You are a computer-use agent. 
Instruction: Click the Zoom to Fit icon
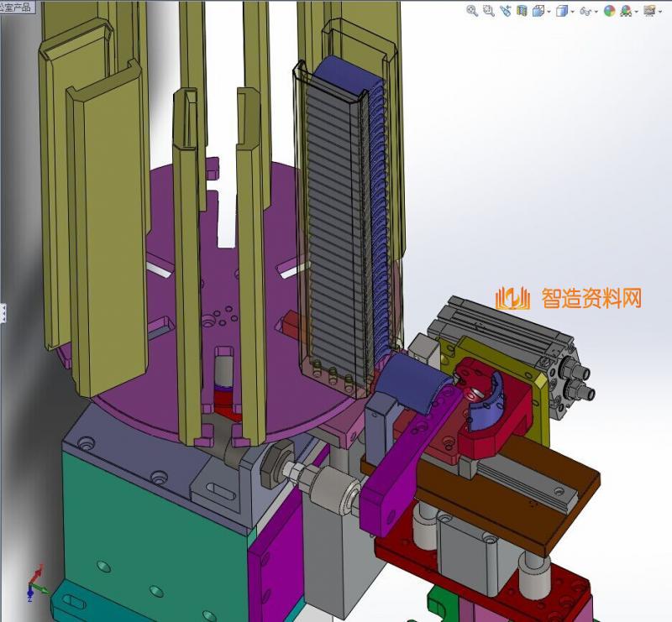(x=472, y=11)
